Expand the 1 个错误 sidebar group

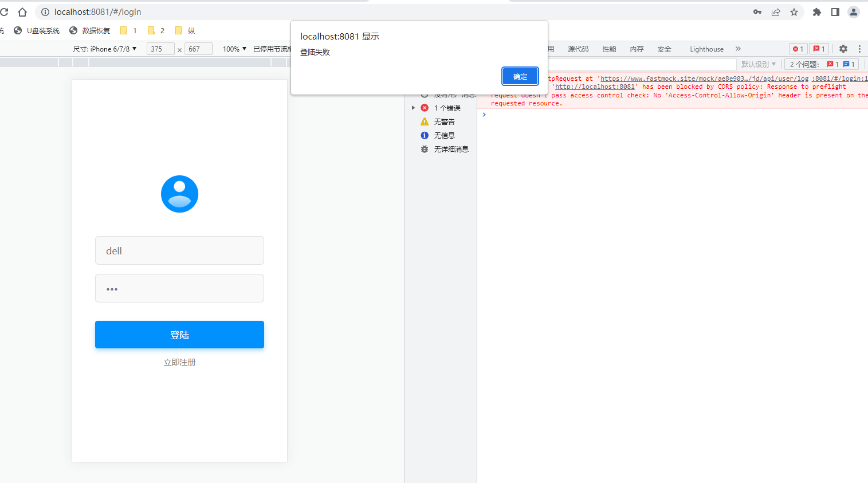click(413, 108)
